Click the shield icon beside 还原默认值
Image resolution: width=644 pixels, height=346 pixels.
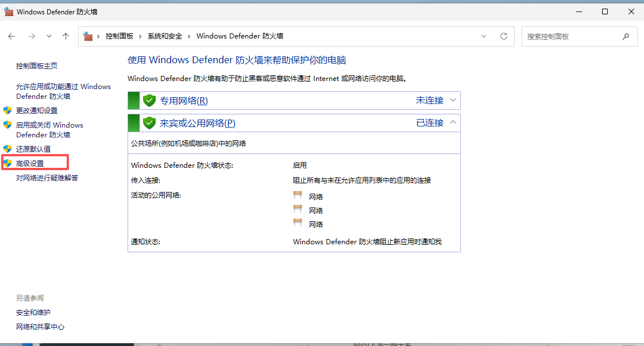click(x=7, y=149)
